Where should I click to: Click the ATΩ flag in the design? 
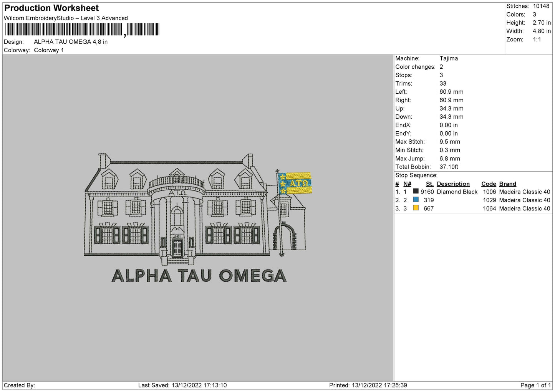point(295,183)
